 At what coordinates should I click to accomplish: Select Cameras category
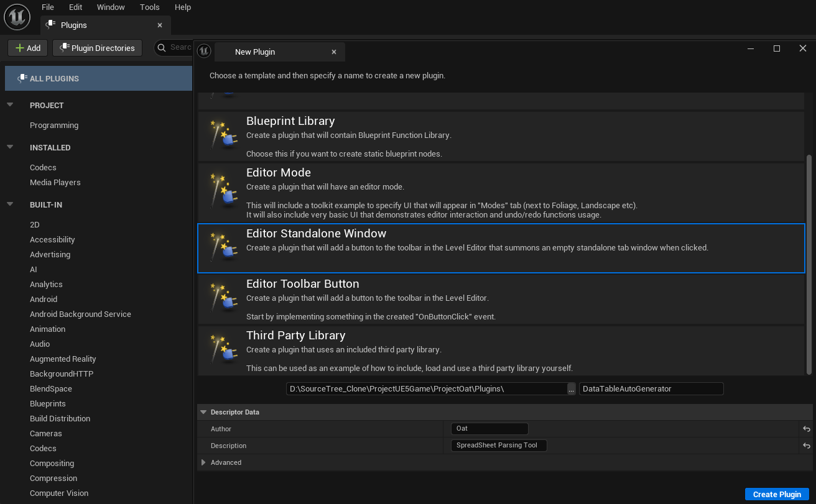(46, 433)
